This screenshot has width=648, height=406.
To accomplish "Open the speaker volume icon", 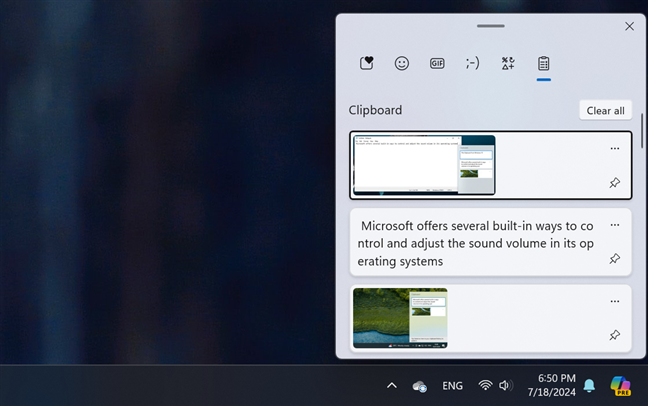I will click(505, 385).
